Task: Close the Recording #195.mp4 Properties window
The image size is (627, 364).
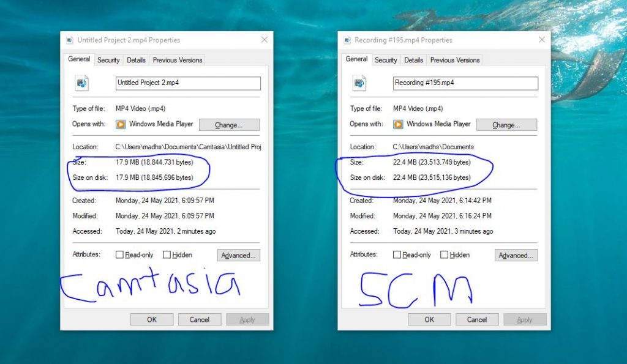Action: click(x=542, y=40)
